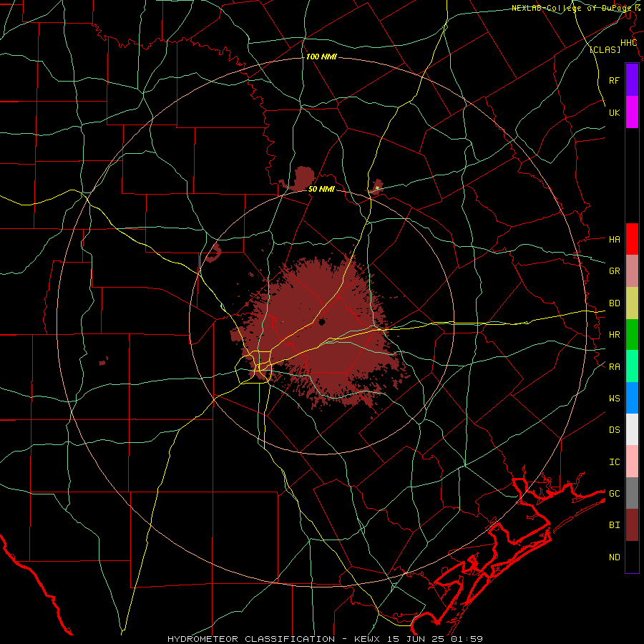Click the 'RF' legend label
644x644 pixels.
click(614, 80)
